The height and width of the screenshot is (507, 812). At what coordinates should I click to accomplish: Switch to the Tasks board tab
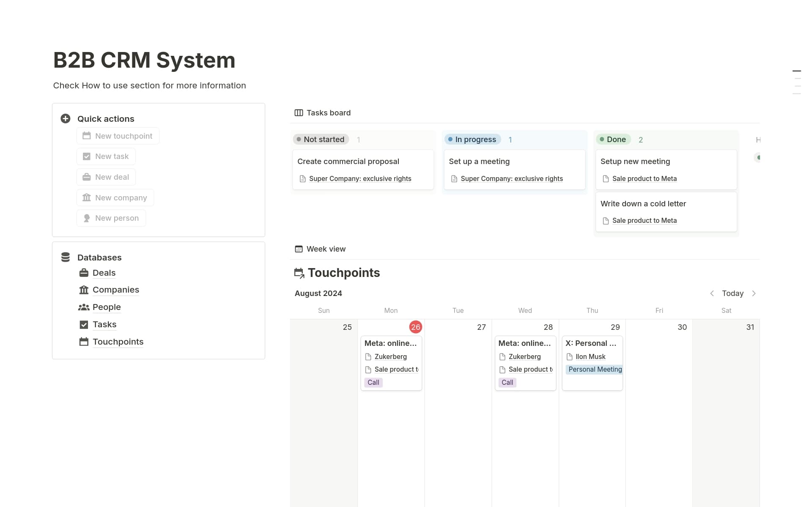[x=323, y=113]
